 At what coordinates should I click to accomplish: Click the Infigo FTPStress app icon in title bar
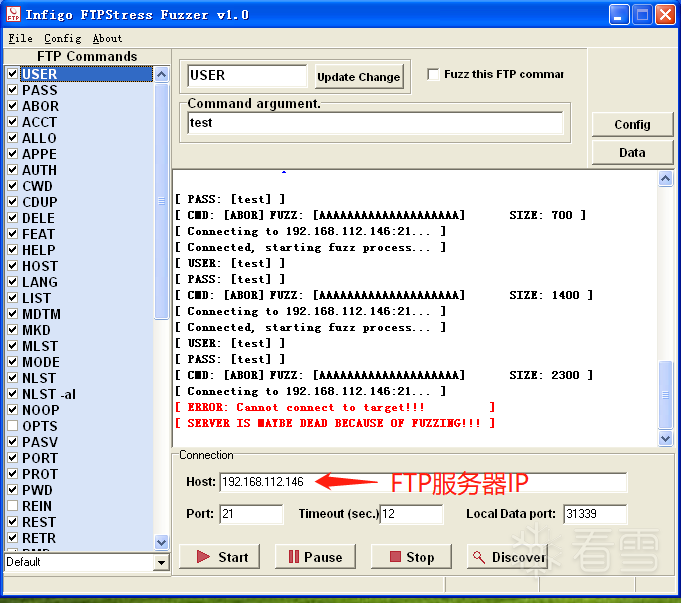(x=13, y=14)
